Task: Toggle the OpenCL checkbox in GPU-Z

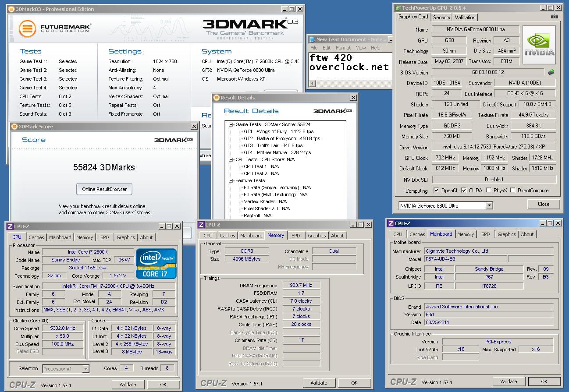Action: tap(436, 191)
